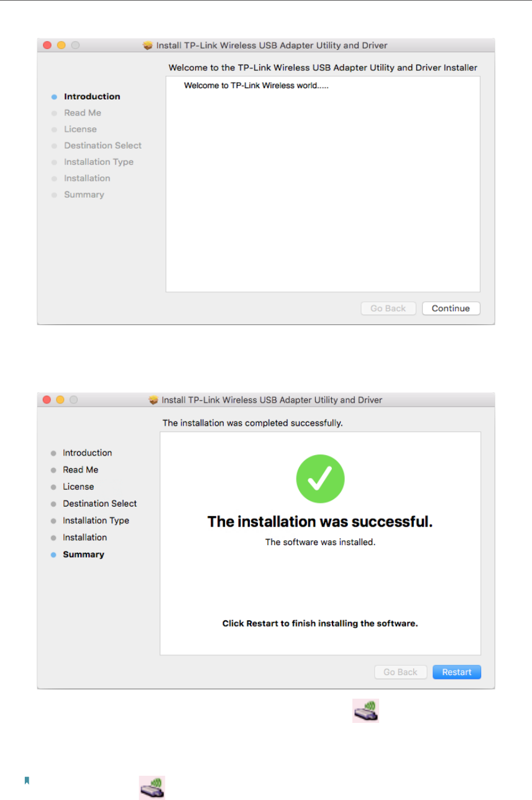Click the USB adapter icon at the page bottom
This screenshot has width=532, height=800.
pos(152,786)
